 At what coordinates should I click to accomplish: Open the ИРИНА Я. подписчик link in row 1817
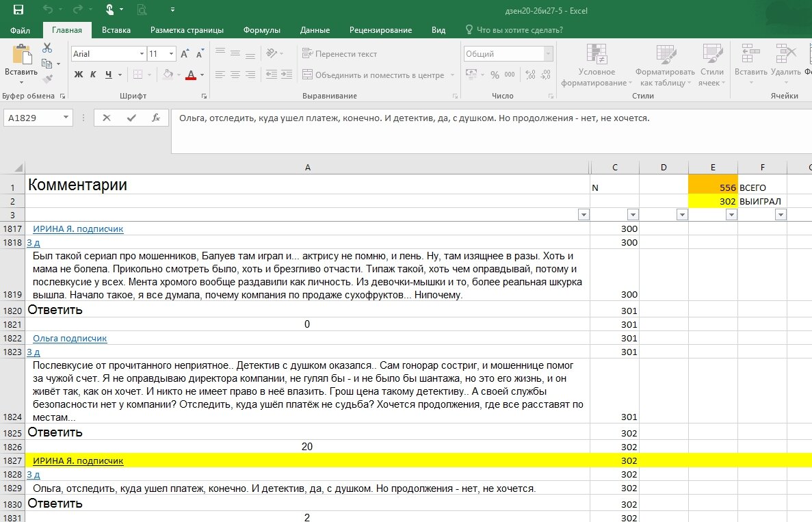tap(78, 229)
